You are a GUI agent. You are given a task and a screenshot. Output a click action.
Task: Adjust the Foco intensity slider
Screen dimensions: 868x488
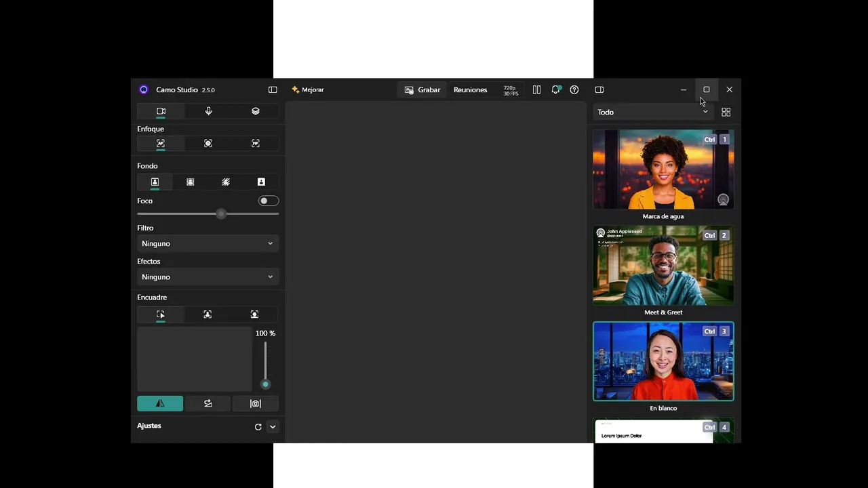click(208, 214)
